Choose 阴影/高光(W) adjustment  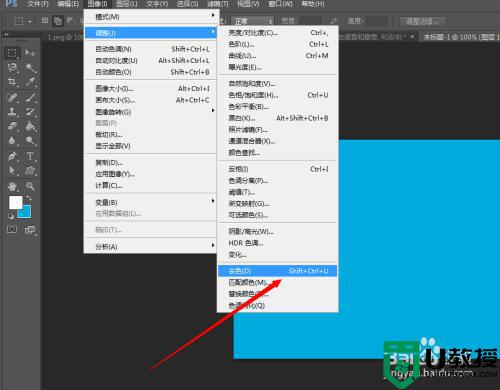pos(277,231)
